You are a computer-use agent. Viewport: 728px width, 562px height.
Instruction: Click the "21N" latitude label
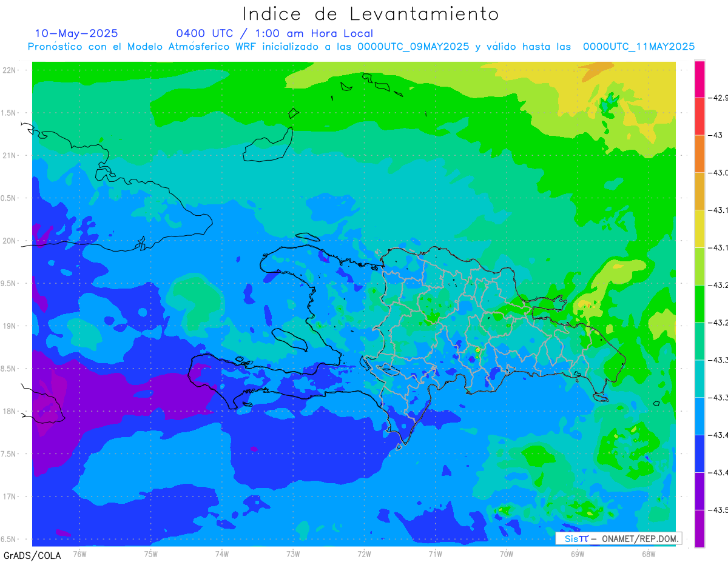pos(8,155)
